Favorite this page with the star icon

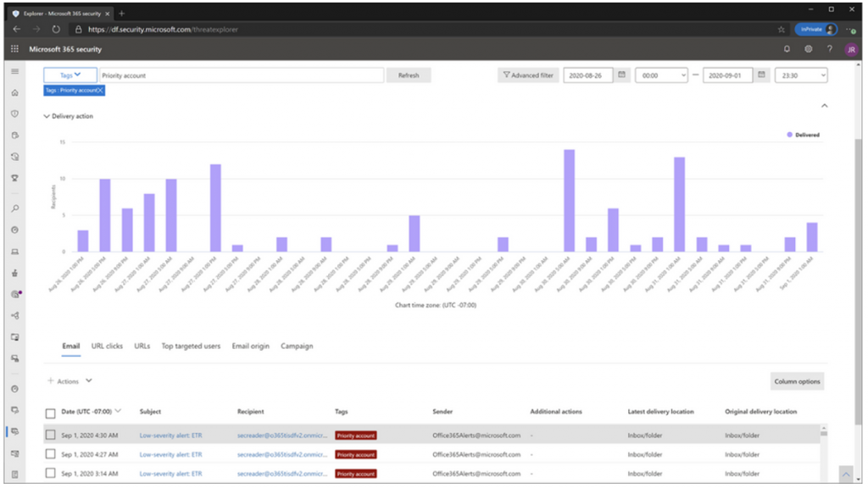[x=781, y=30]
